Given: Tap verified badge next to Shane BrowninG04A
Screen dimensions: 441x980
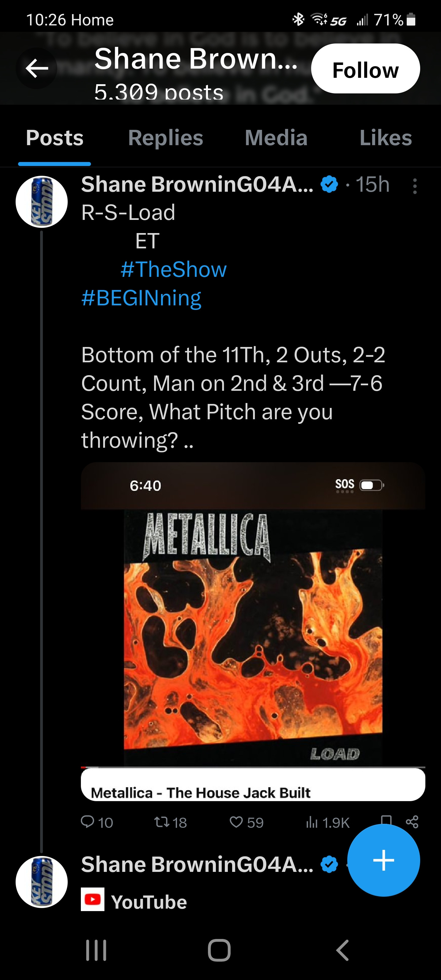Looking at the screenshot, I should point(329,184).
